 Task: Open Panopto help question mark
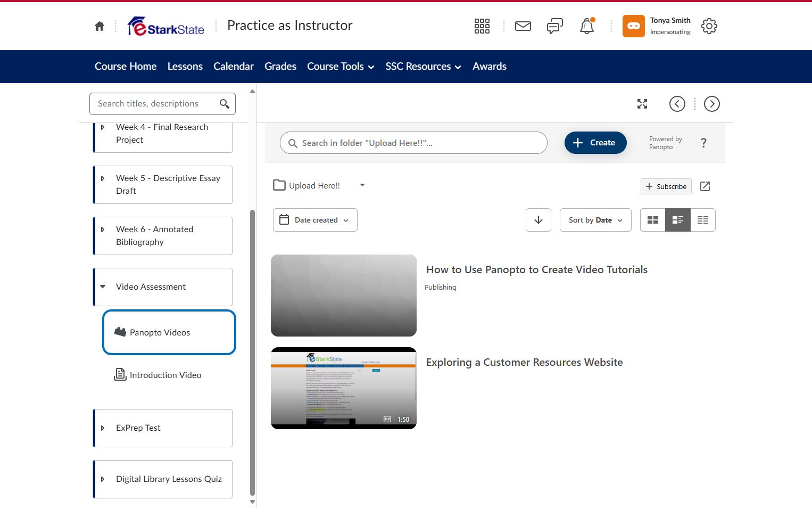pos(704,143)
